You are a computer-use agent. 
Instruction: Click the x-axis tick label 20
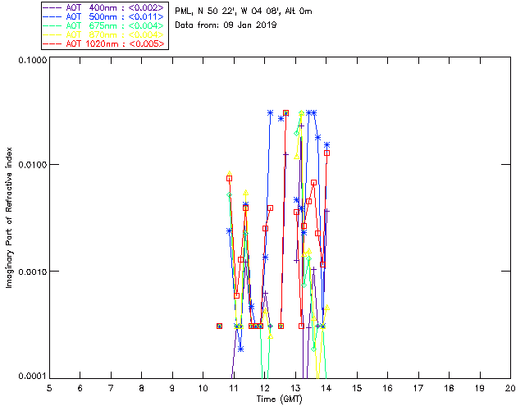coord(510,388)
